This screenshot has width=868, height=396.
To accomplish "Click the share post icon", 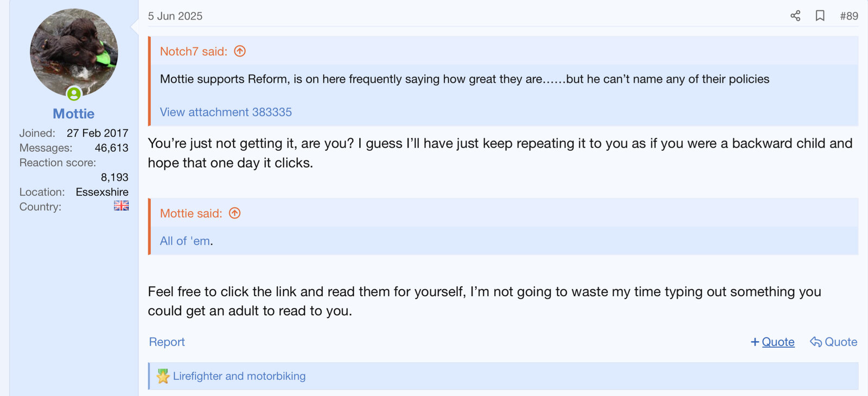I will click(795, 16).
